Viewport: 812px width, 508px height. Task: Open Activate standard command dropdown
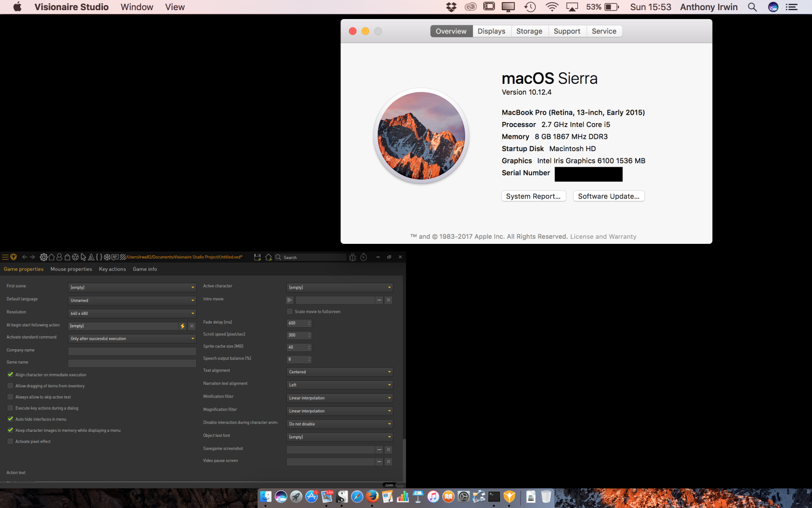(x=132, y=339)
